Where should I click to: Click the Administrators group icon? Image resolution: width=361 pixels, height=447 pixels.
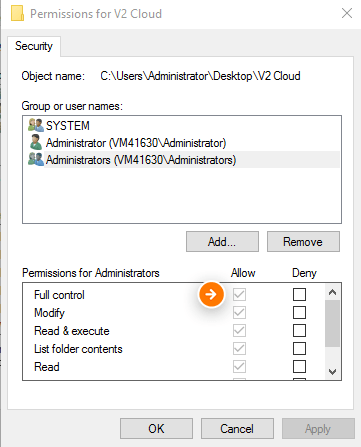[36, 159]
